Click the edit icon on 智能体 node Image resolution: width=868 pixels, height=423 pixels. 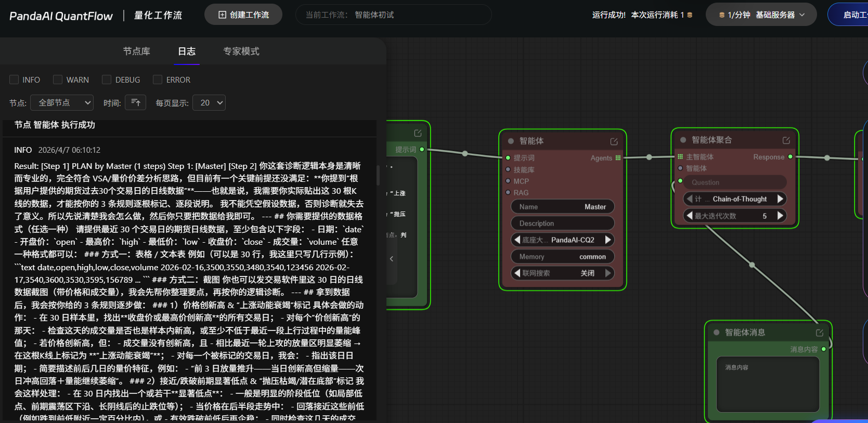[x=614, y=141]
